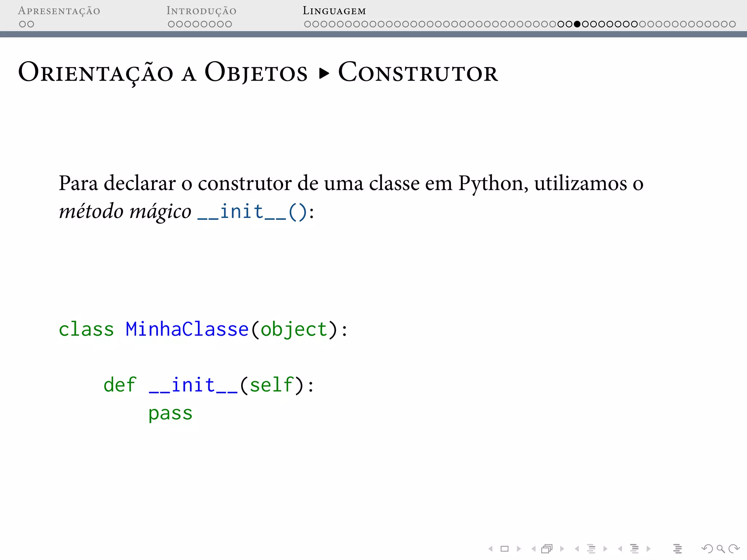This screenshot has height=560, width=747.
Task: Go to next frame arrow right of stacked-frames icon
Action: (x=562, y=549)
